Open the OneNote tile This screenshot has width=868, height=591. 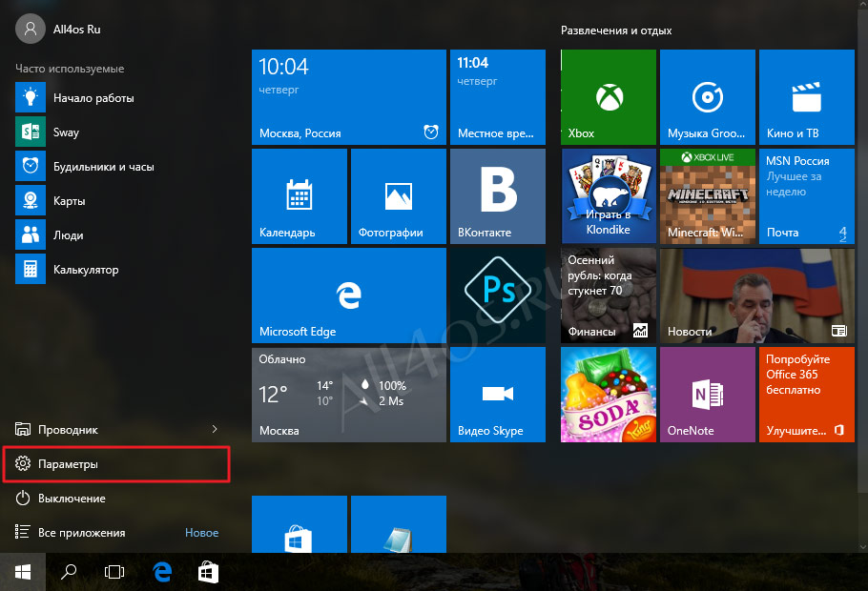(x=708, y=395)
